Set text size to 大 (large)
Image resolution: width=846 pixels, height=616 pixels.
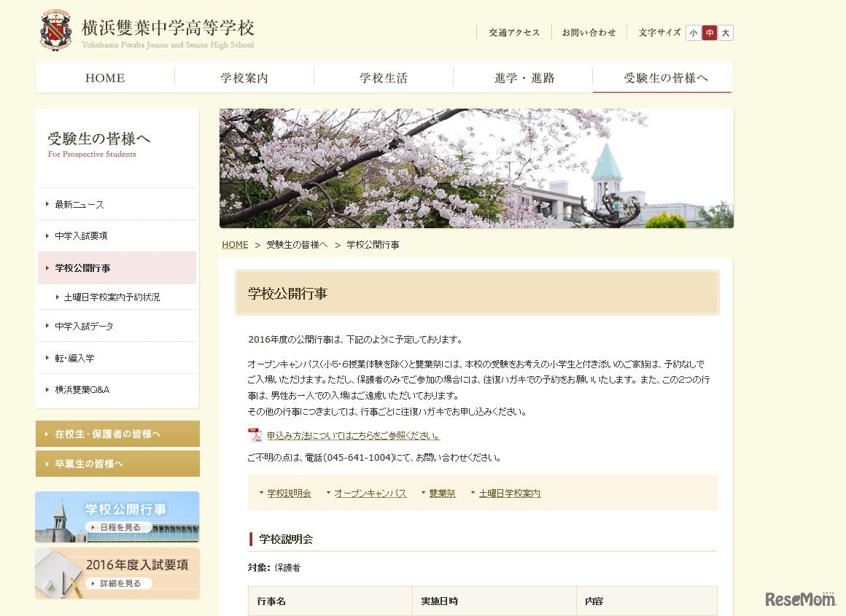726,33
